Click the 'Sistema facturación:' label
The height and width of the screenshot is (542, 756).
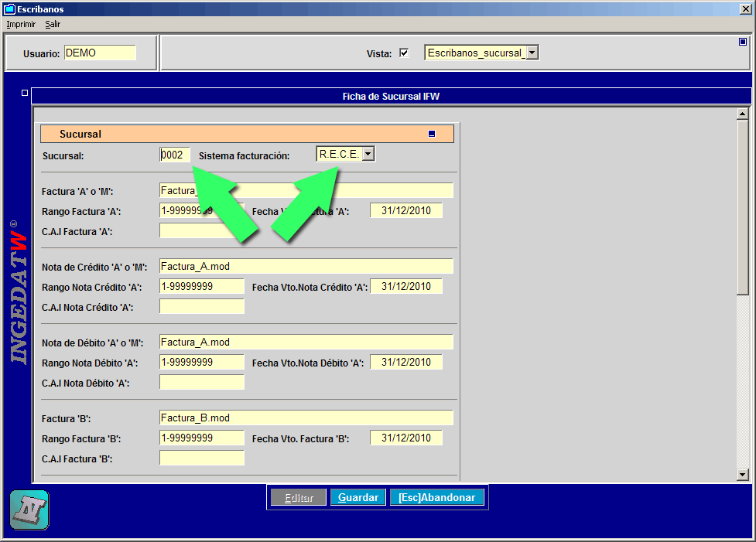[244, 155]
